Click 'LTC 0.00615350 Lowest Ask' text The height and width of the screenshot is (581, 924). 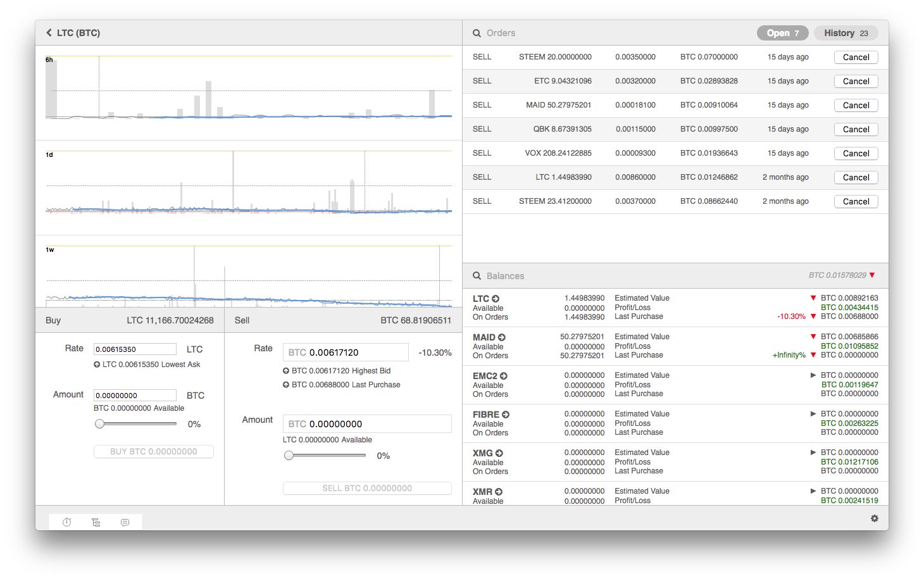tap(151, 365)
